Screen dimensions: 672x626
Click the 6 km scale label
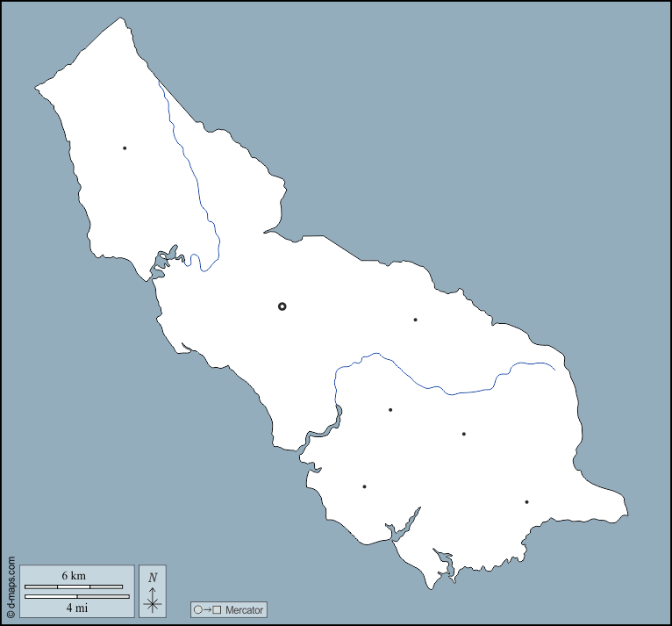pyautogui.click(x=73, y=576)
